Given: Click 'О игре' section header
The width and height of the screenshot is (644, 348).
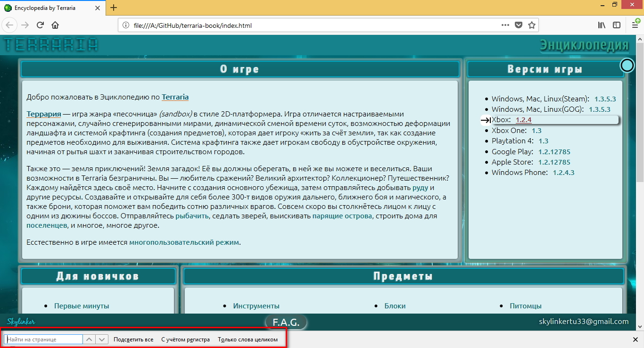Looking at the screenshot, I should [x=240, y=69].
